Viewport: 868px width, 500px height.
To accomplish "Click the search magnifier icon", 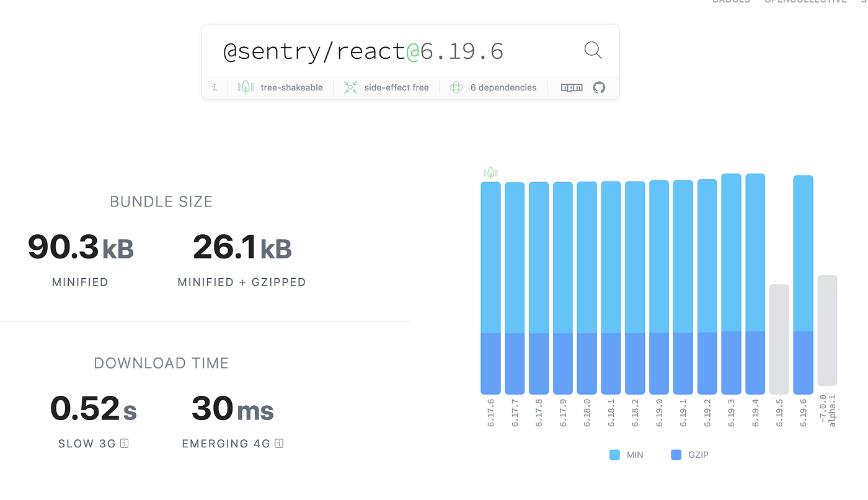I will pos(592,50).
